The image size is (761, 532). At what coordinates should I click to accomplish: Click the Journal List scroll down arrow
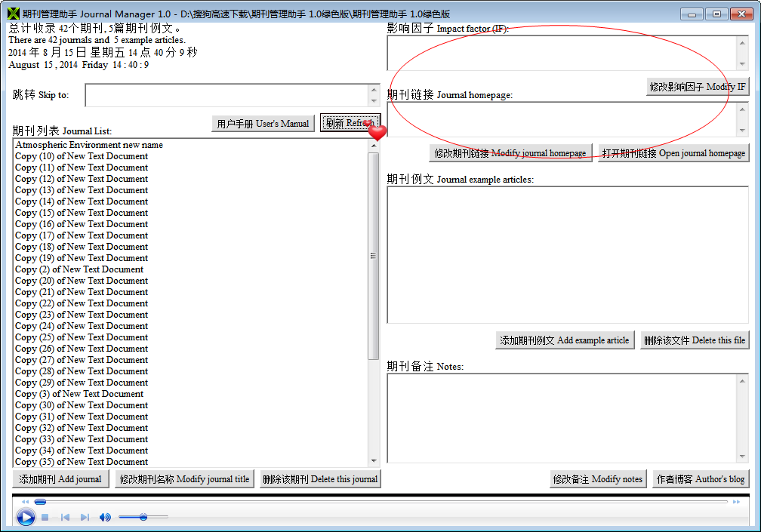(373, 461)
